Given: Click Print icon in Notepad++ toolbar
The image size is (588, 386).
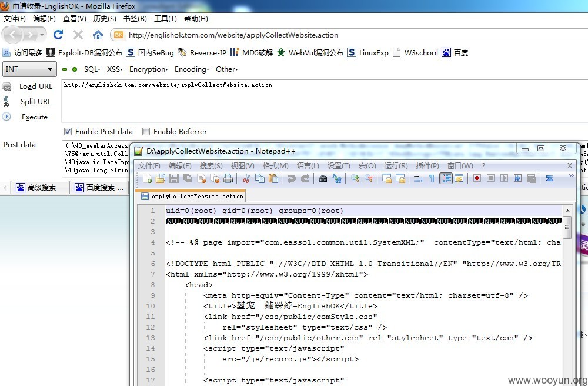Looking at the screenshot, I should 228,178.
